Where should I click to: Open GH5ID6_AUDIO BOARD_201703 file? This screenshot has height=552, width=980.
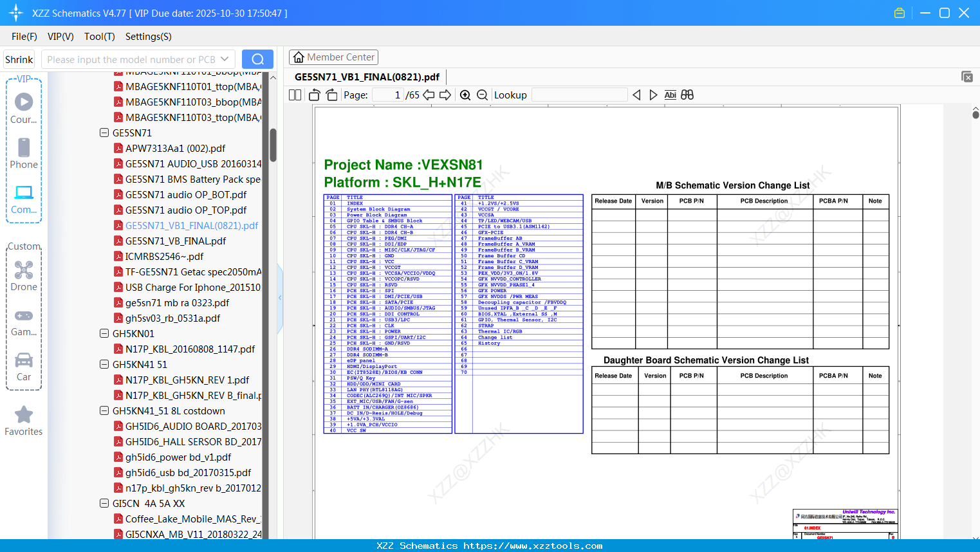click(188, 427)
